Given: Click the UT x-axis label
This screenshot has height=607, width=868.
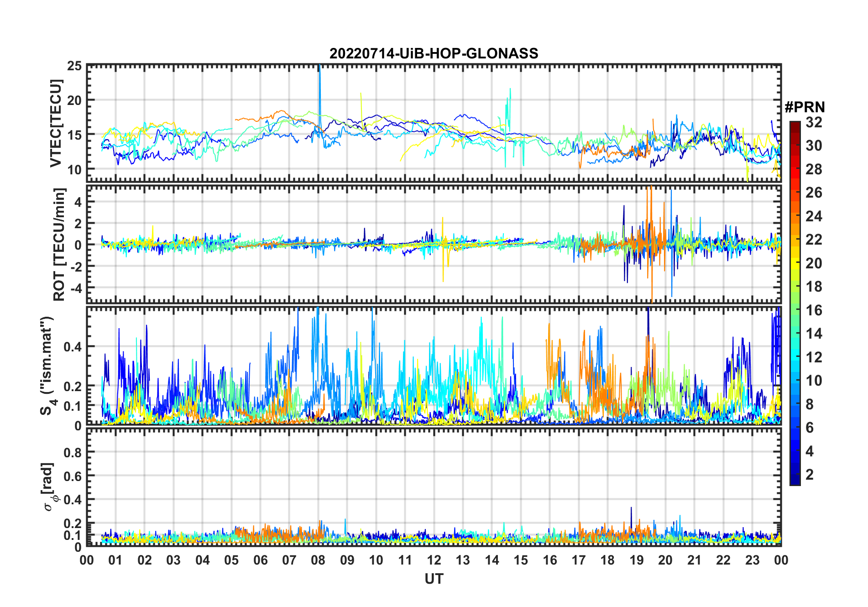Looking at the screenshot, I should point(434,579).
